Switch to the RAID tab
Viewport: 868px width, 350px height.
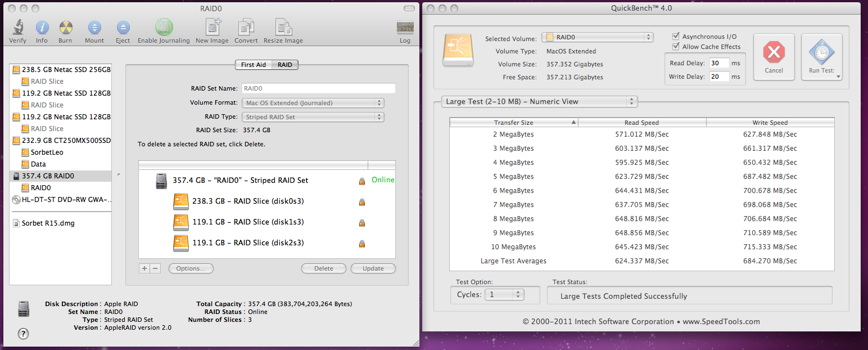pyautogui.click(x=285, y=65)
